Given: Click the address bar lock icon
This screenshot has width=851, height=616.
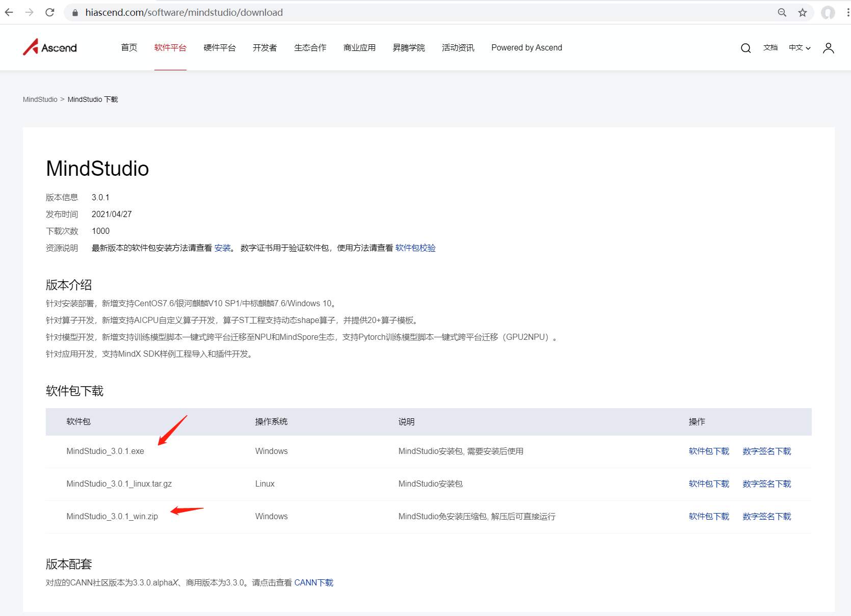Looking at the screenshot, I should [x=75, y=13].
